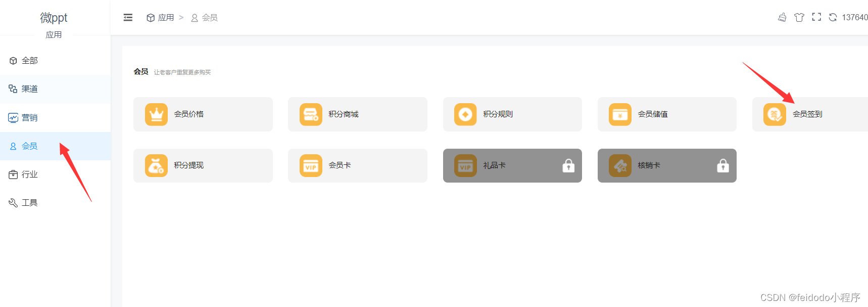This screenshot has height=307, width=868.
Task: Open the 营销 sidebar menu
Action: pyautogui.click(x=56, y=118)
